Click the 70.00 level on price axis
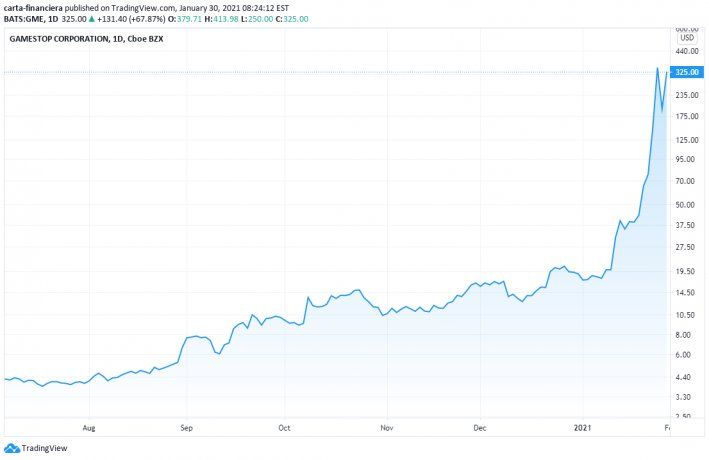Viewport: 709px width, 460px height. [684, 181]
